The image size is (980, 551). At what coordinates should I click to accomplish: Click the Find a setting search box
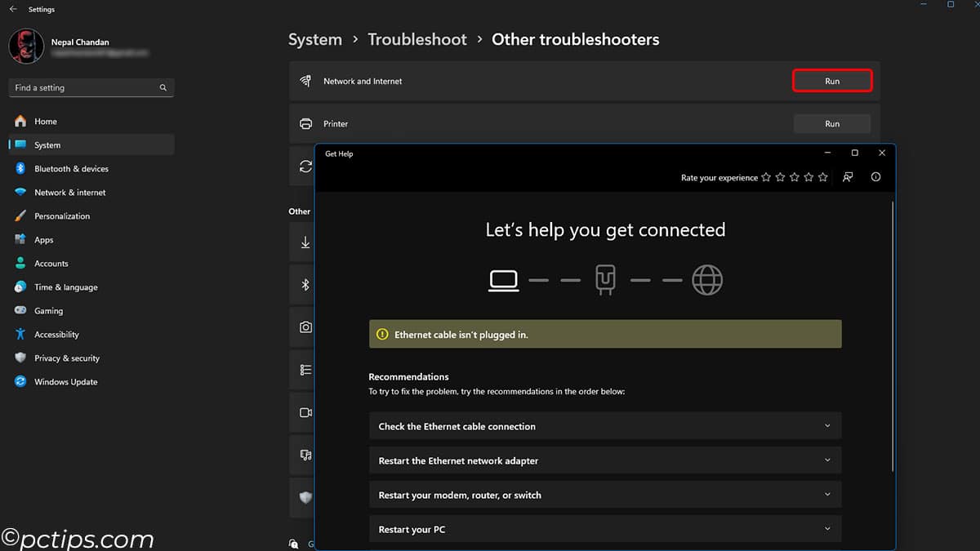coord(82,88)
